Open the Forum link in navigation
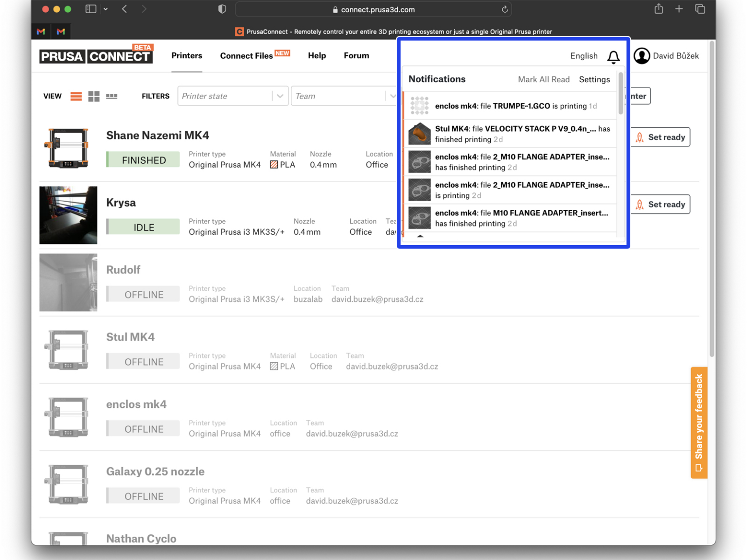The width and height of the screenshot is (747, 560). (356, 55)
